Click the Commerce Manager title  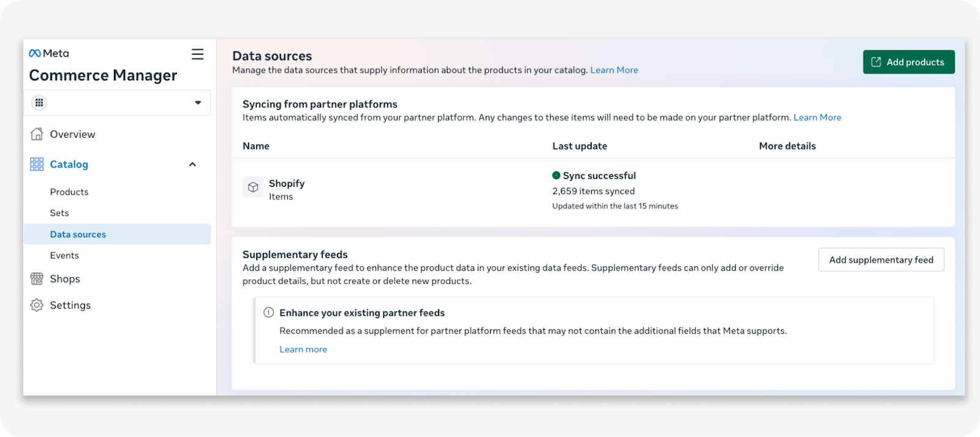pos(103,75)
